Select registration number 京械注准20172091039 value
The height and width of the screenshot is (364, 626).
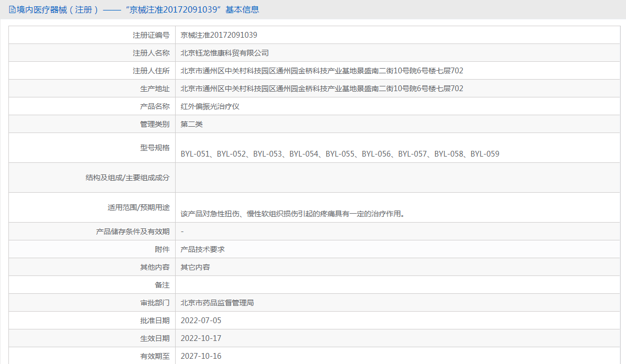(x=219, y=35)
